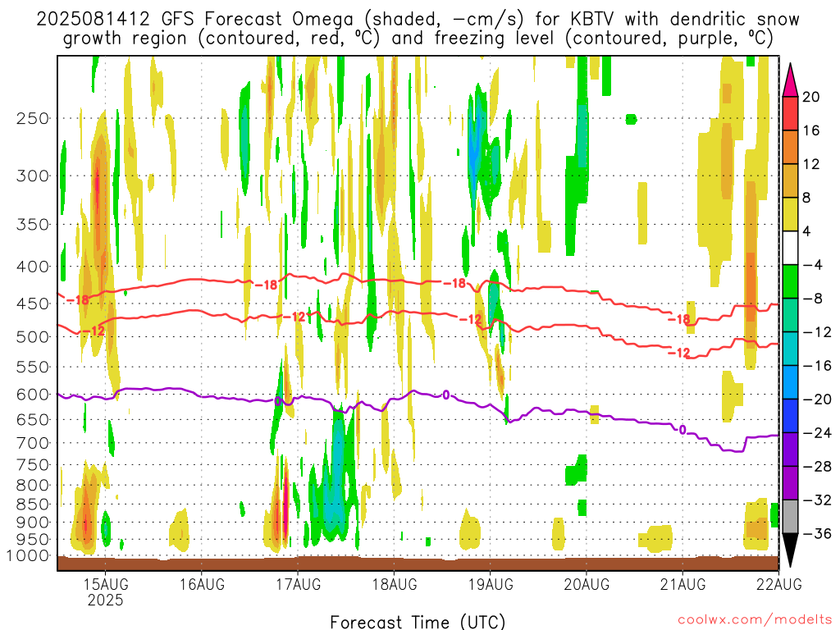This screenshot has width=840, height=630.
Task: Click the -18 contour label near 21AUG
Action: click(x=679, y=319)
